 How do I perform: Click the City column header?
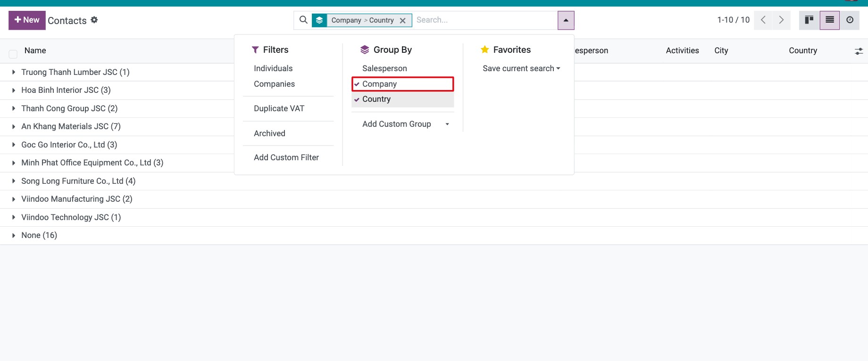(721, 50)
